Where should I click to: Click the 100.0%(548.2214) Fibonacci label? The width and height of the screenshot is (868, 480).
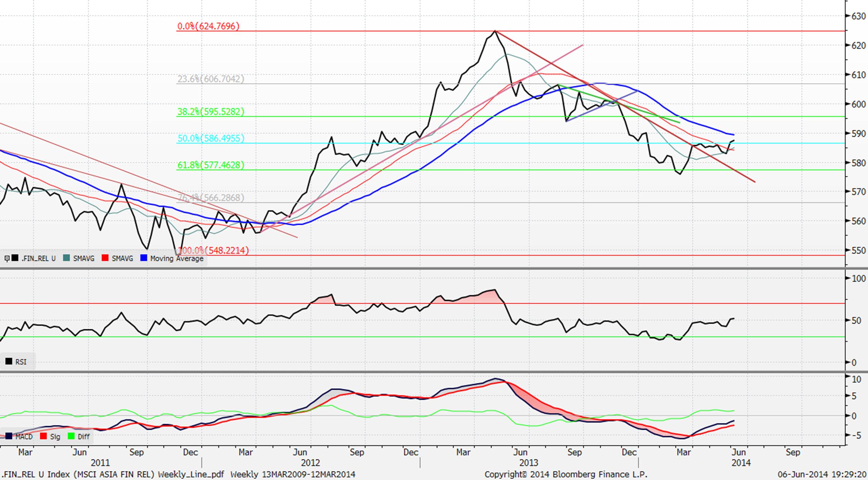213,251
